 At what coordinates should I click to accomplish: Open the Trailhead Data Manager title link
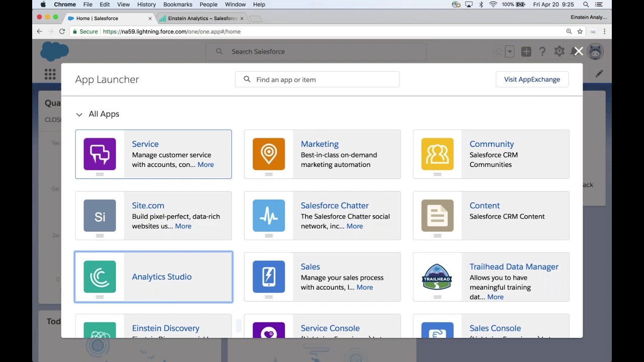tap(514, 266)
